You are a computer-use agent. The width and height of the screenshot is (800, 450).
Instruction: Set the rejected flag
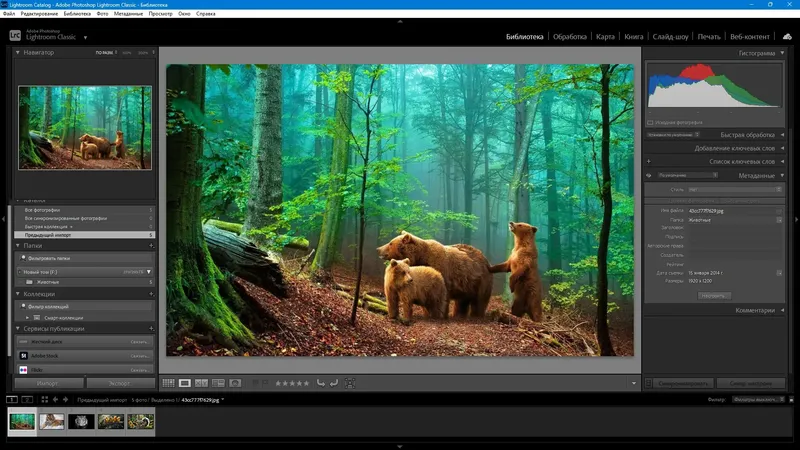point(265,383)
